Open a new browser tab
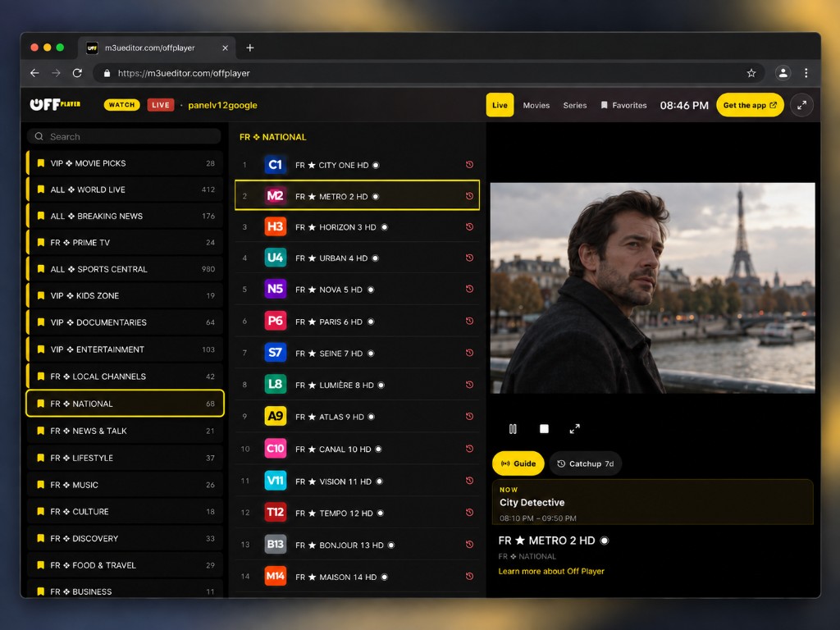840x630 pixels. [249, 48]
